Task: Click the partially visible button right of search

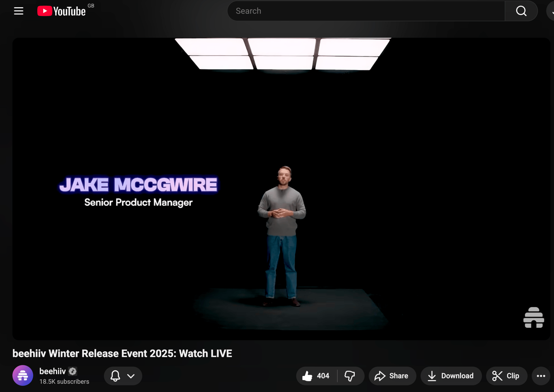Action: tap(551, 11)
